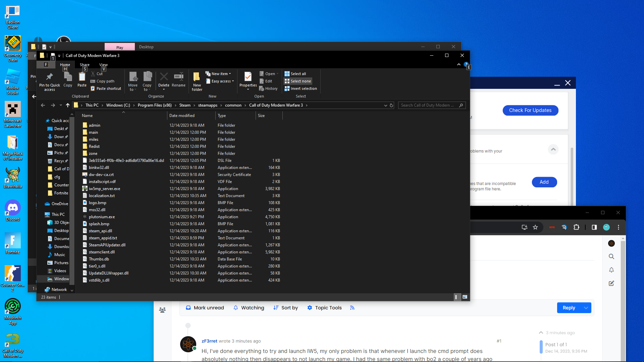Bookmark page with browser star icon

(535, 227)
